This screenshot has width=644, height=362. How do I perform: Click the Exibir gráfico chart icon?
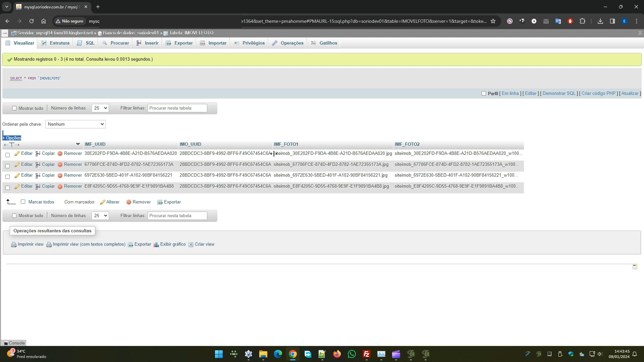(x=156, y=245)
